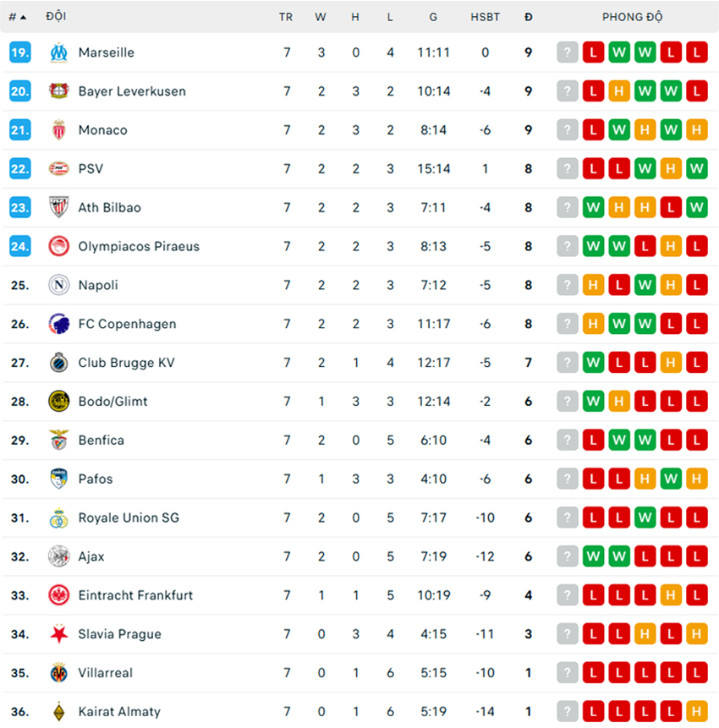The height and width of the screenshot is (728, 719).
Task: Sort table by the # rank column
Action: click(x=17, y=17)
